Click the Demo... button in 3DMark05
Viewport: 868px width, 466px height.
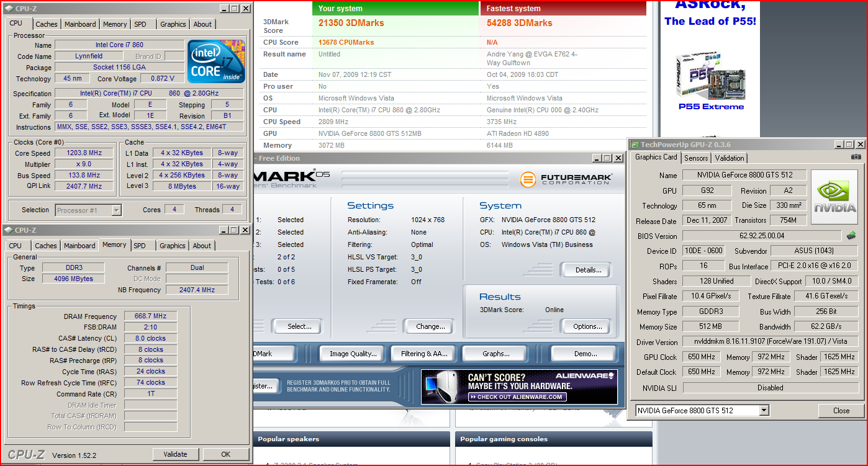582,354
